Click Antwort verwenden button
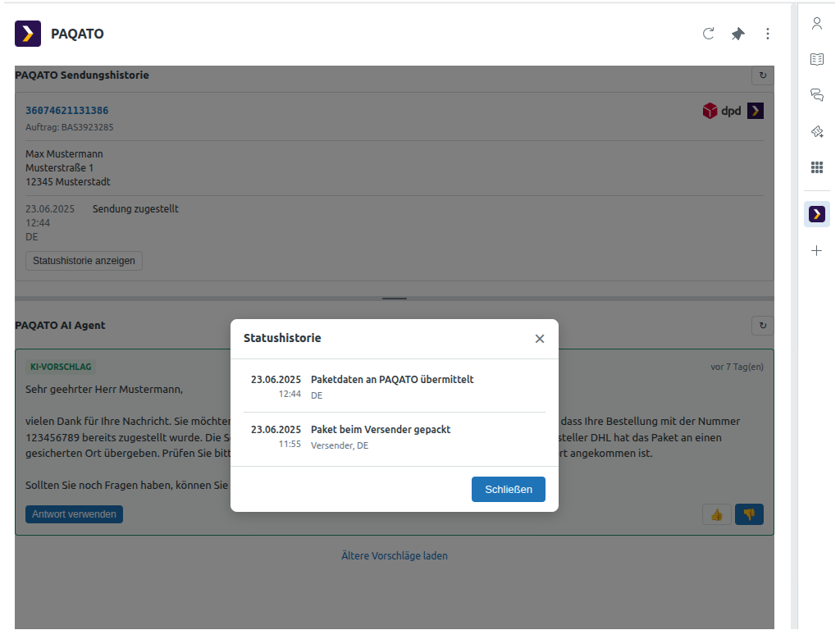This screenshot has width=840, height=630. tap(75, 514)
